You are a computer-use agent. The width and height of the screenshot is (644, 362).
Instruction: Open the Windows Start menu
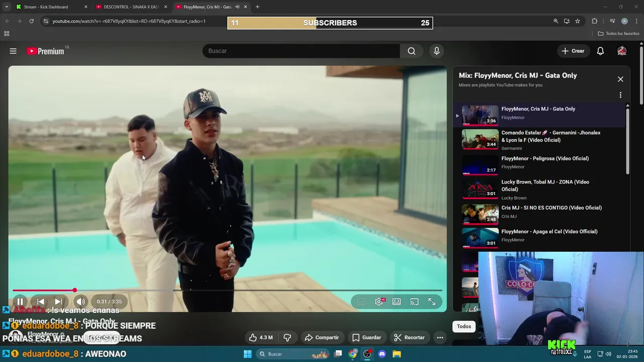[248, 354]
